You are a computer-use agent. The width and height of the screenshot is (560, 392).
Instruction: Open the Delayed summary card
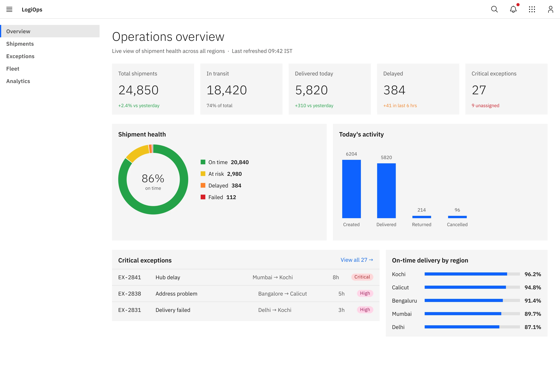coord(418,89)
